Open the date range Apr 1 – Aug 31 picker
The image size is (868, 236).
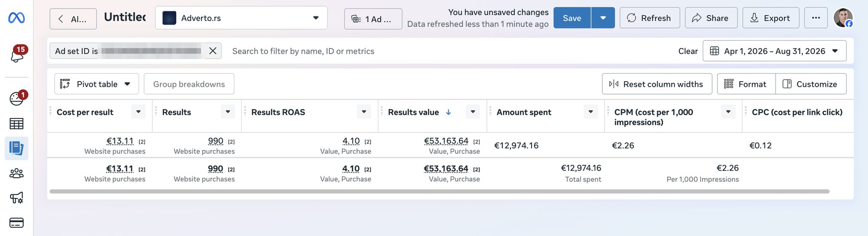(774, 51)
